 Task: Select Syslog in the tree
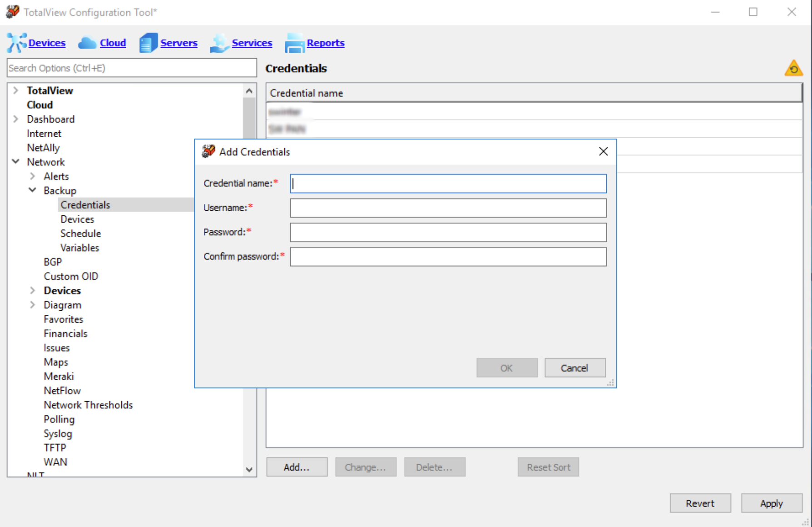pos(58,434)
